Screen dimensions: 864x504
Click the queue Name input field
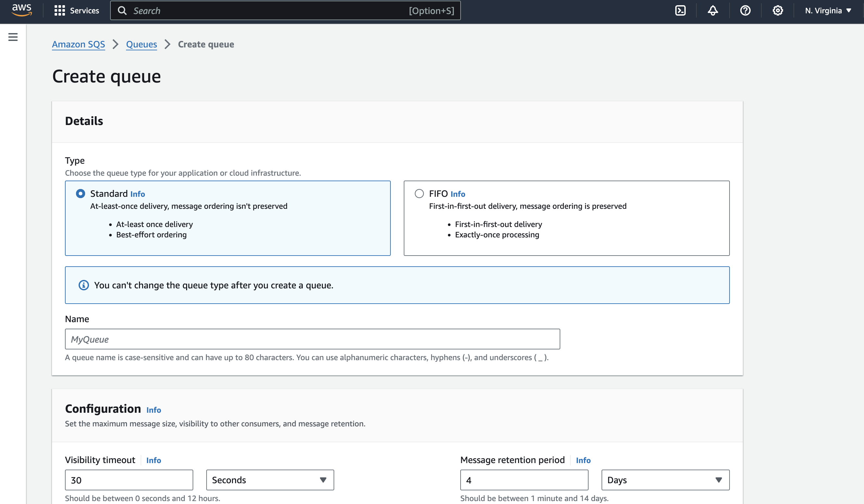[x=312, y=339]
